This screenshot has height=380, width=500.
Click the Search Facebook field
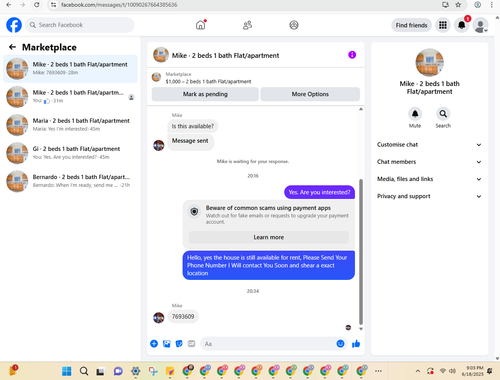tap(80, 25)
